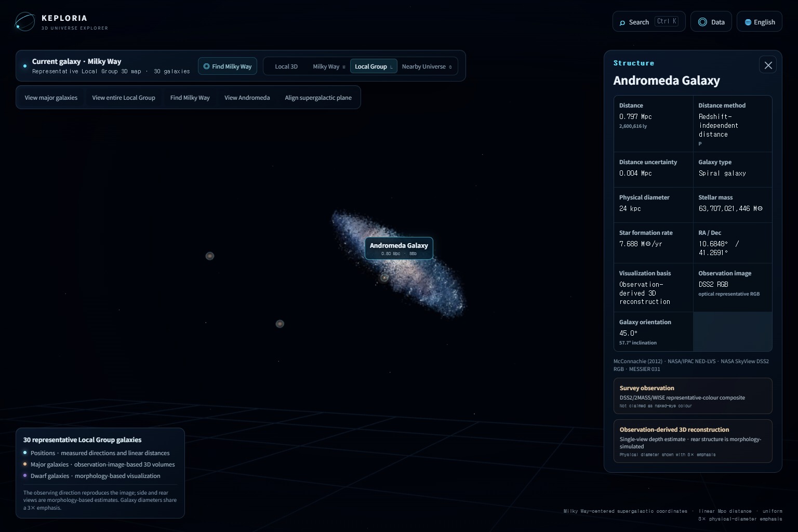Click View Andromeda preset button

pyautogui.click(x=247, y=98)
